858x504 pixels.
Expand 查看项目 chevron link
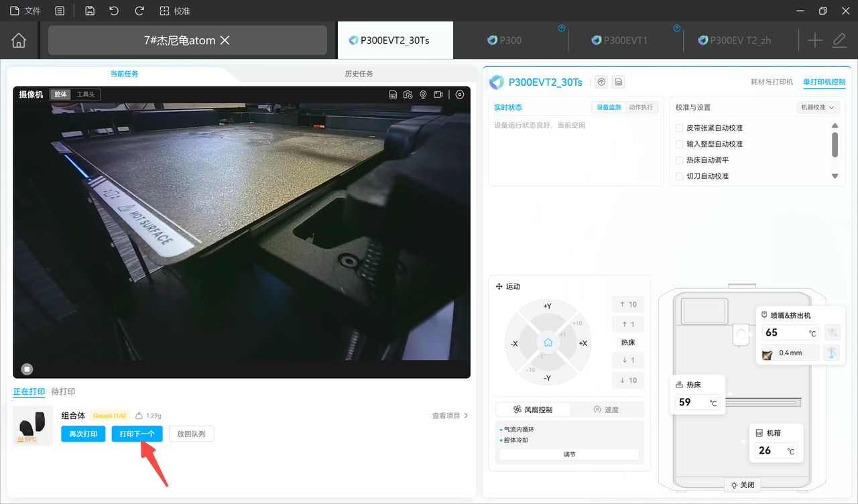450,416
